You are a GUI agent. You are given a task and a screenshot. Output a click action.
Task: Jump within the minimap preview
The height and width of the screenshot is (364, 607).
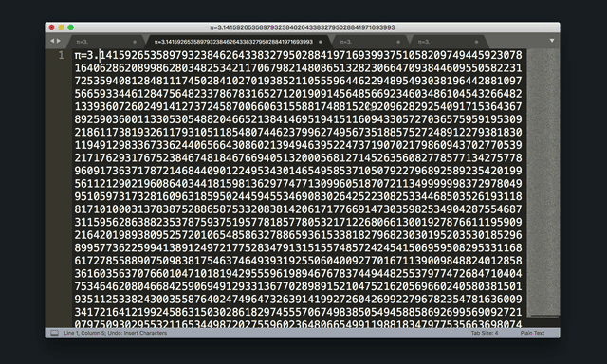click(543, 182)
